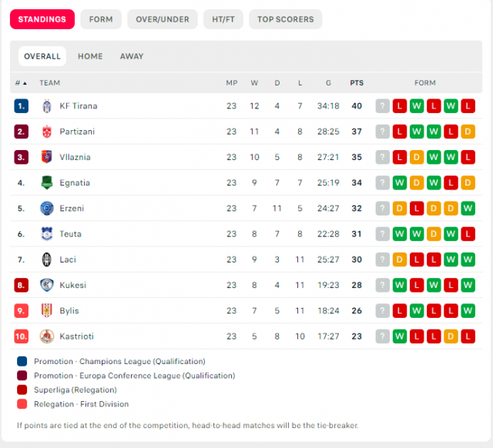The image size is (493, 448).
Task: Click the Erzeni team logo
Action: [47, 209]
